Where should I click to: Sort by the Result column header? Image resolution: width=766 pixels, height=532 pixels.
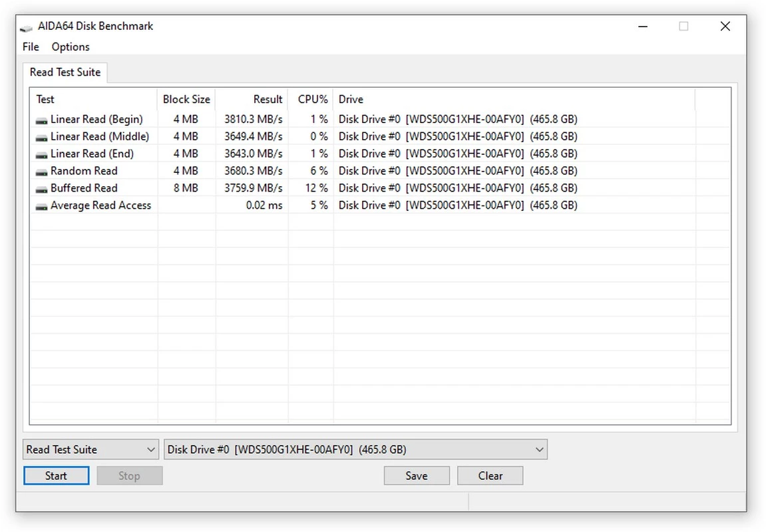pos(252,99)
